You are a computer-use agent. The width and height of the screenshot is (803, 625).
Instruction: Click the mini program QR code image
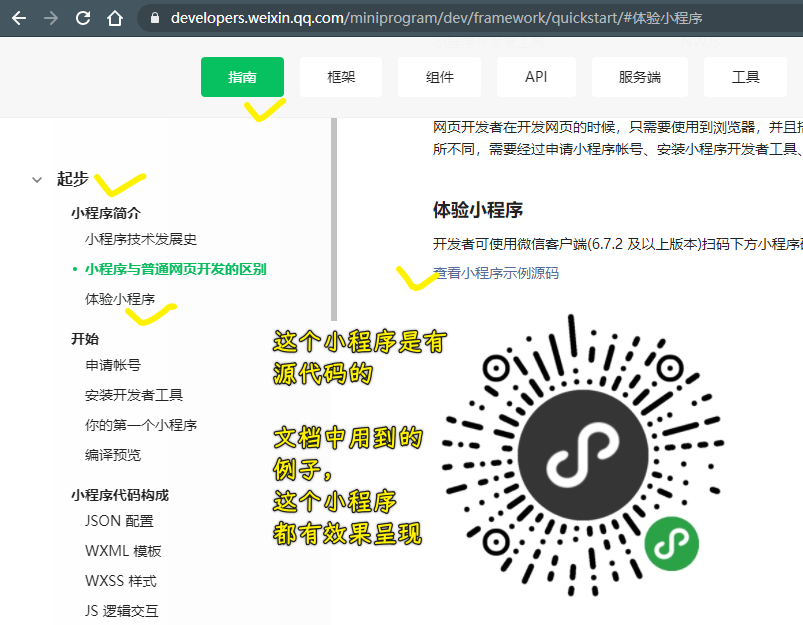pos(583,454)
